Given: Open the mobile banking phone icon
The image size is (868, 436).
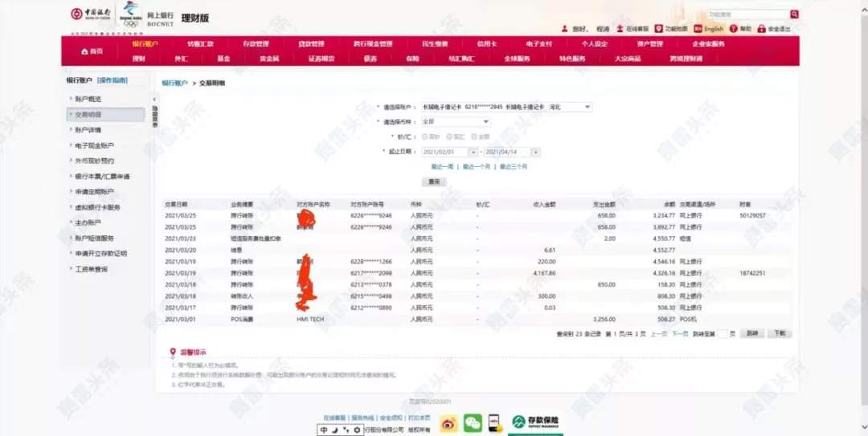Looking at the screenshot, I should [495, 423].
